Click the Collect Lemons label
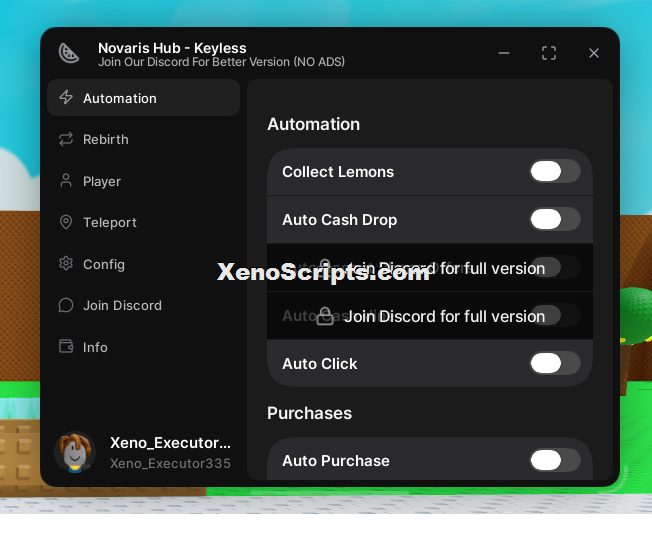This screenshot has width=652, height=544. (338, 172)
